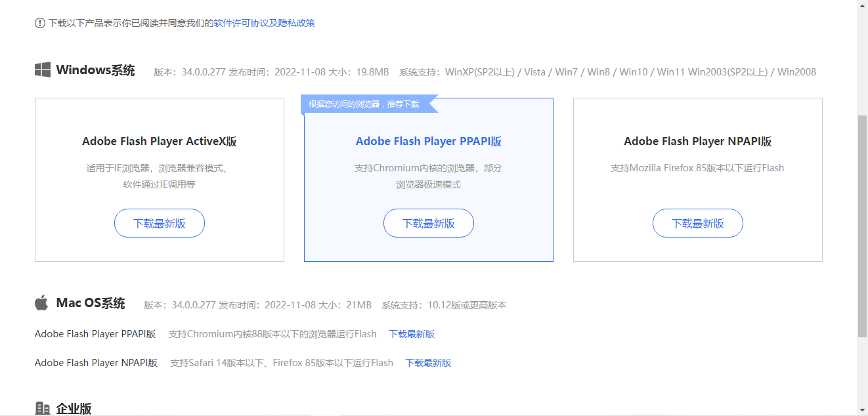Click Mac row label Adobe Flash Player PPAPI版
This screenshot has height=416, width=868.
click(95, 334)
